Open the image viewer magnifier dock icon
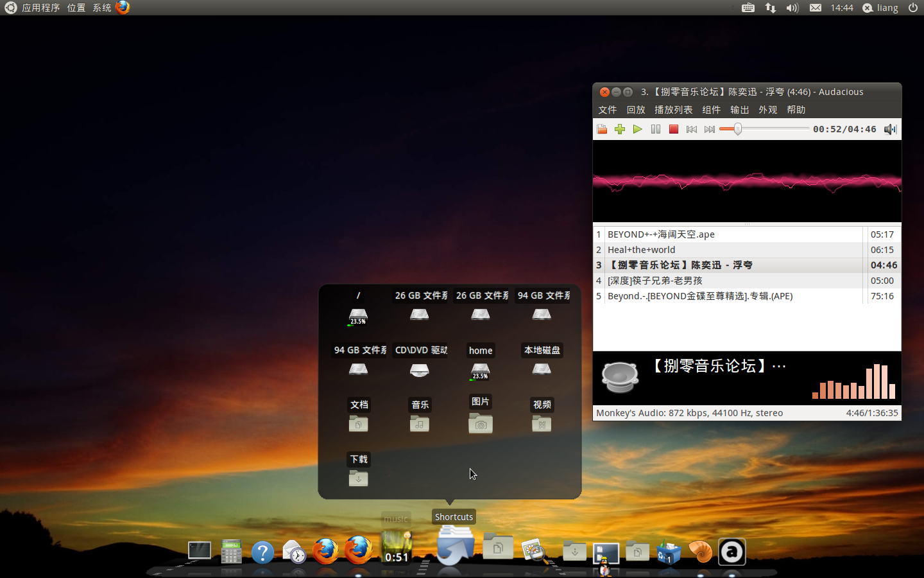 tap(535, 551)
